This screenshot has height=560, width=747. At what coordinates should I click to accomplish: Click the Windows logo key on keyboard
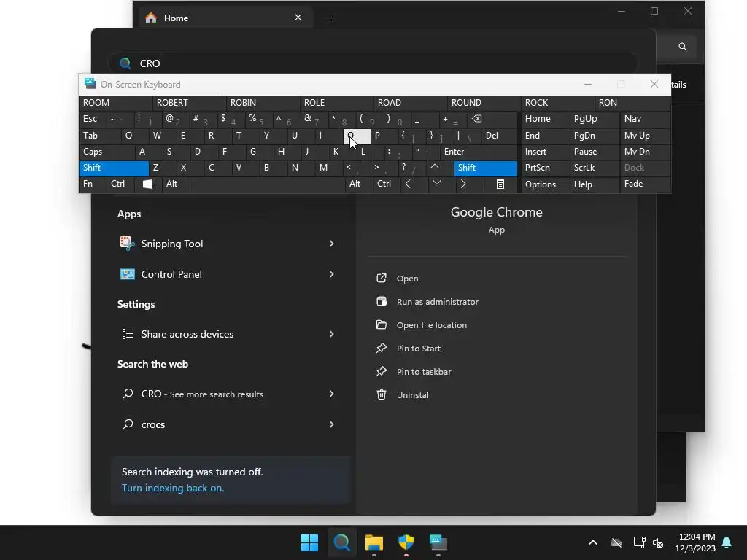pyautogui.click(x=147, y=184)
